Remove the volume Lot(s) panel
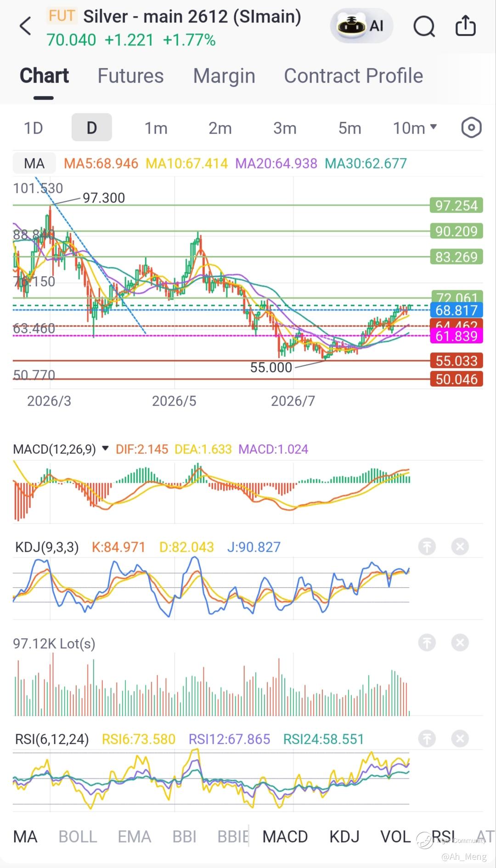The height and width of the screenshot is (868, 496). click(x=460, y=643)
